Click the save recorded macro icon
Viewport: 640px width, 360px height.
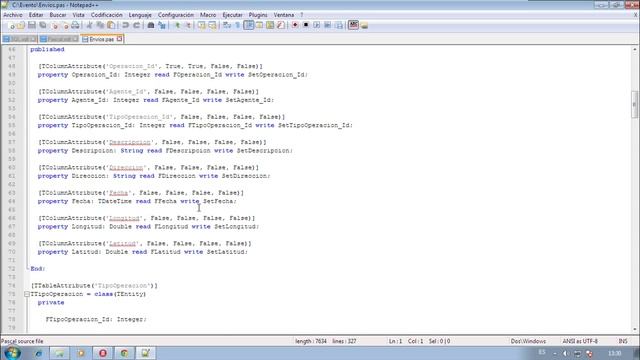[338, 25]
